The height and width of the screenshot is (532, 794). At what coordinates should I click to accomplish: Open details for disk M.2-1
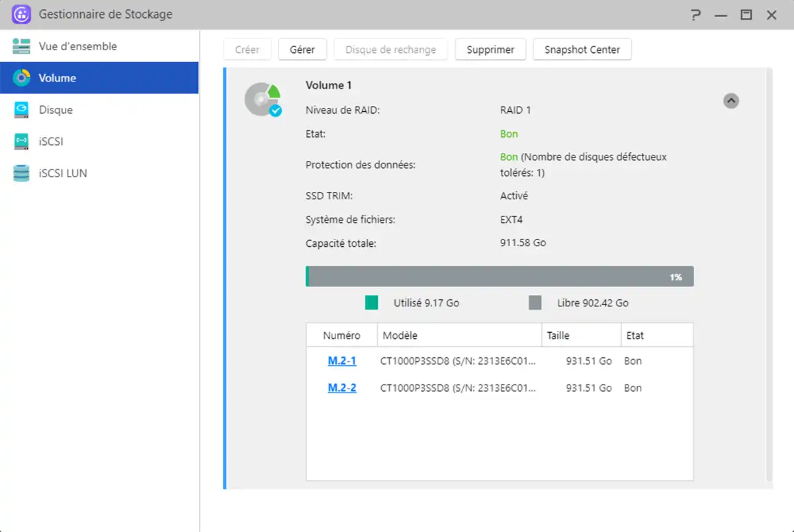(x=341, y=361)
